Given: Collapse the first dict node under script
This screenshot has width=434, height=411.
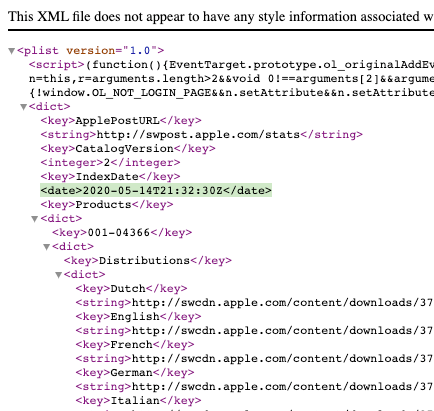Looking at the screenshot, I should point(23,107).
